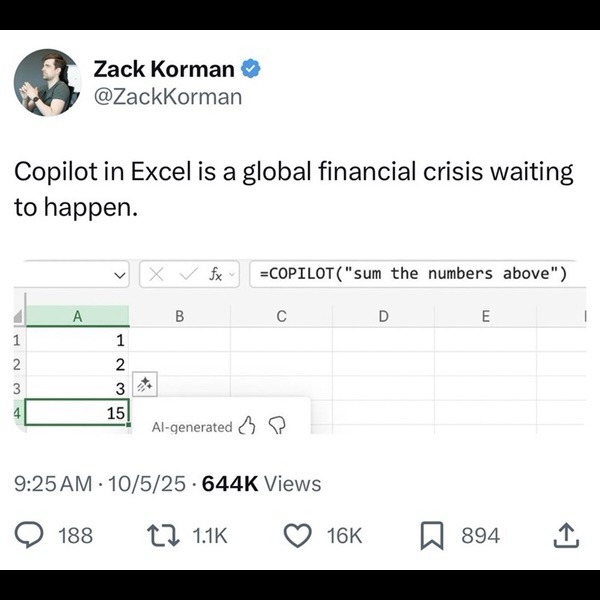Confirm the formula with the checkmark
This screenshot has width=600, height=600.
(x=185, y=274)
